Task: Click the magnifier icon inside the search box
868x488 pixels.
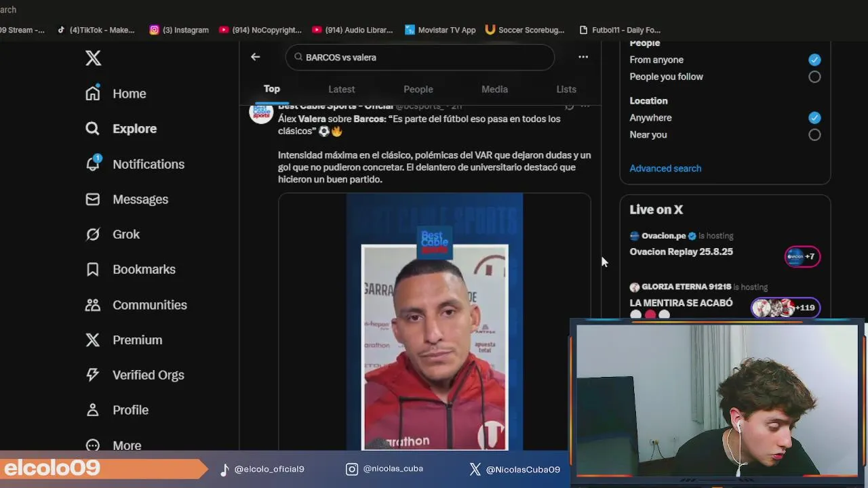Action: [298, 57]
